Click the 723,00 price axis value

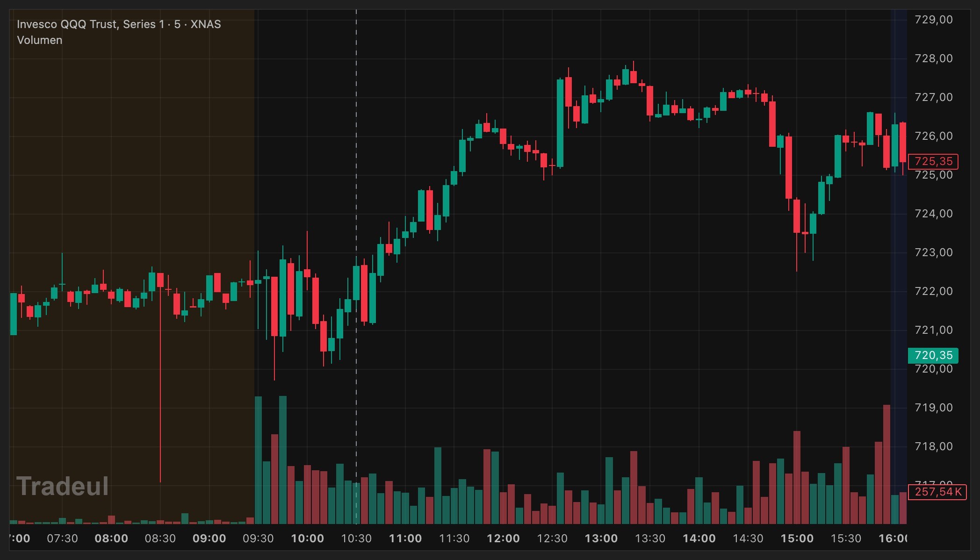point(933,252)
